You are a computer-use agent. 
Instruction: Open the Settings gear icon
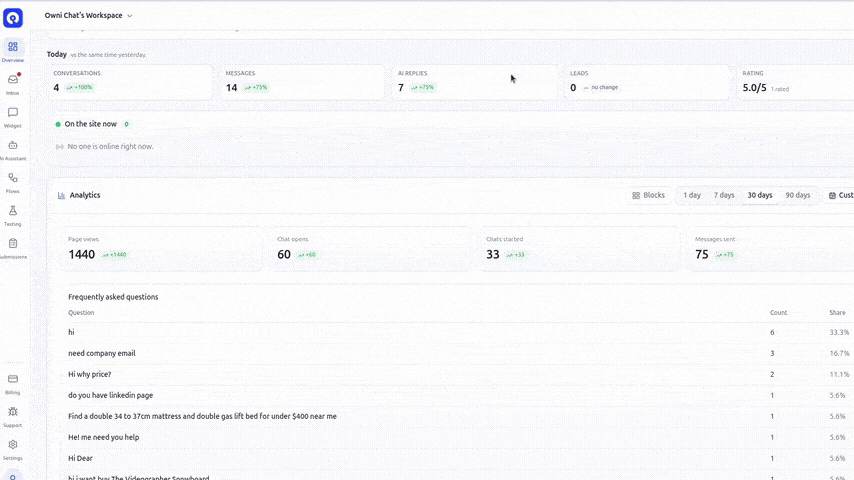click(x=13, y=445)
